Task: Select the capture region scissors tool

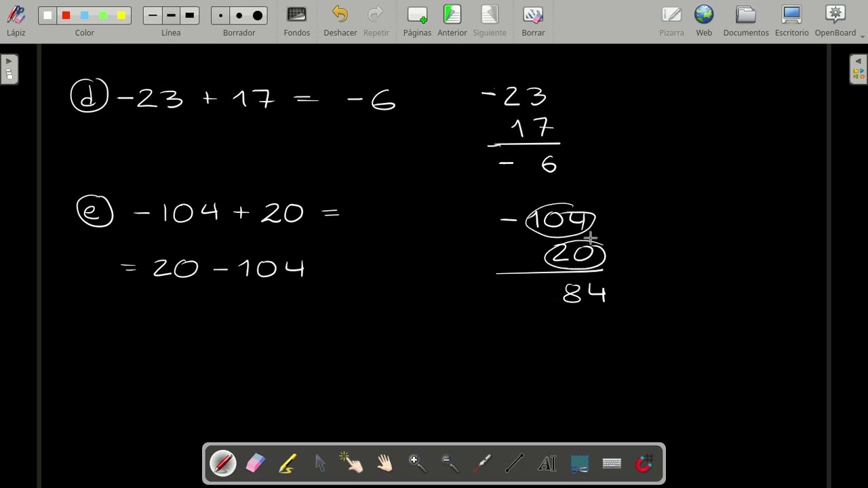Action: point(579,464)
